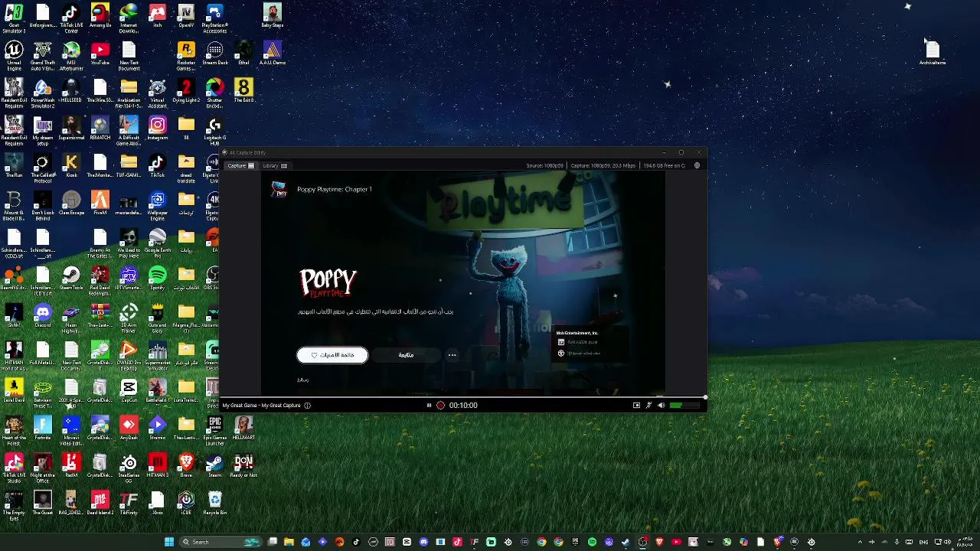Adjust the green audio level slider
This screenshot has width=980, height=551.
[686, 405]
